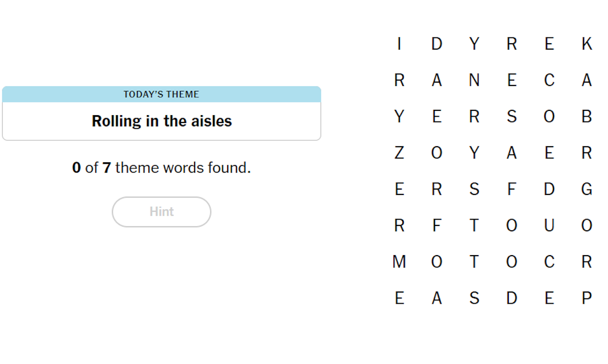The width and height of the screenshot is (608, 364).
Task: Select the letter E starting the bottom row
Action: point(399,298)
